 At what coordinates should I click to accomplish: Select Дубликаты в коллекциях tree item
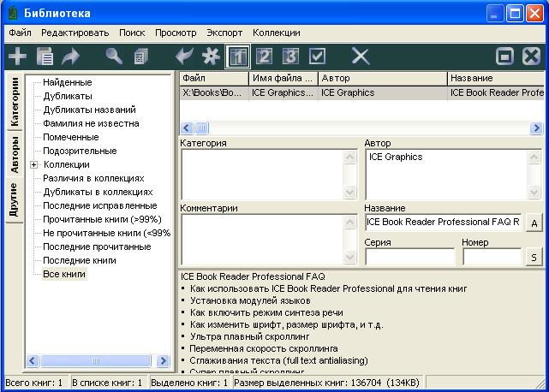(x=98, y=192)
